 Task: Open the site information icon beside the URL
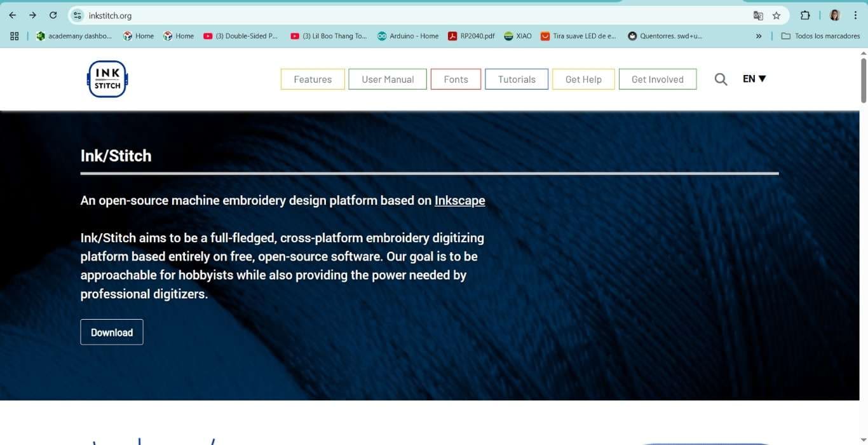pos(78,15)
